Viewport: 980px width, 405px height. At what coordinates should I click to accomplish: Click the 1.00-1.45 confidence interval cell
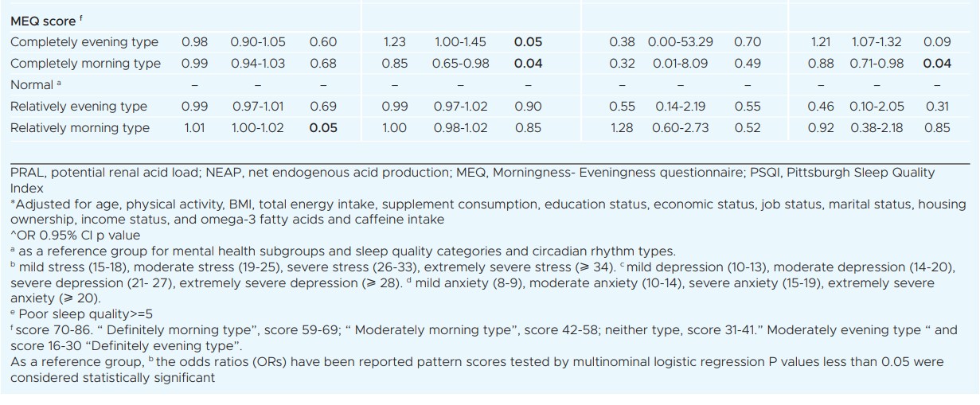(459, 42)
